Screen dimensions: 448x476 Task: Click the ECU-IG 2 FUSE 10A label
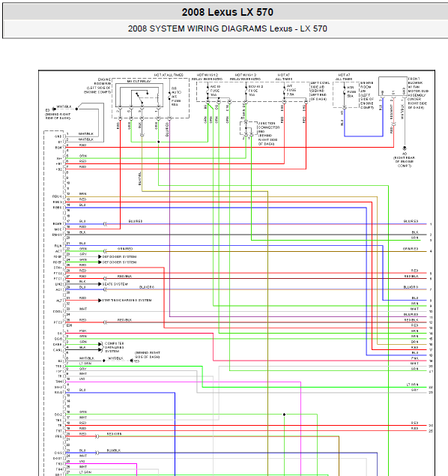pyautogui.click(x=255, y=91)
